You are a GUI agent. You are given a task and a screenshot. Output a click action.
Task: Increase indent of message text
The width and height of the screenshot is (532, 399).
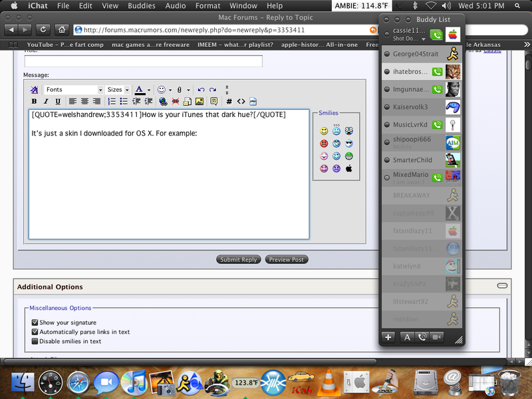(148, 101)
